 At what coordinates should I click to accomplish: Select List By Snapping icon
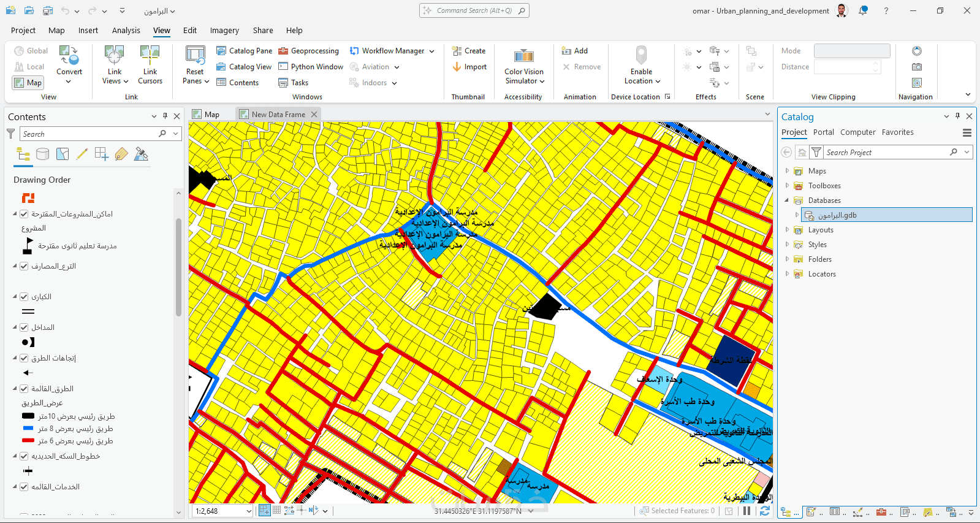tap(102, 154)
